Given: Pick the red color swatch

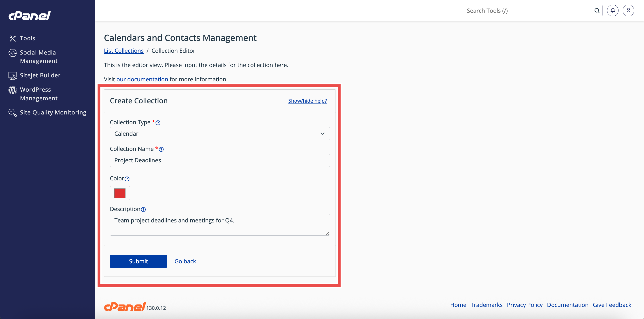Looking at the screenshot, I should 120,193.
